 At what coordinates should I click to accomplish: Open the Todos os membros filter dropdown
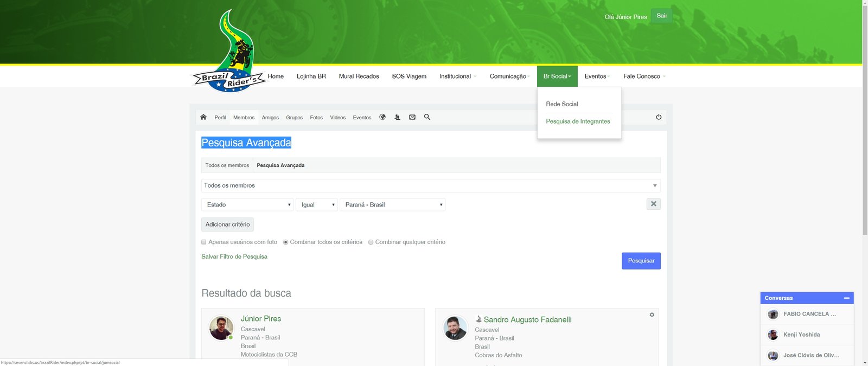[431, 185]
